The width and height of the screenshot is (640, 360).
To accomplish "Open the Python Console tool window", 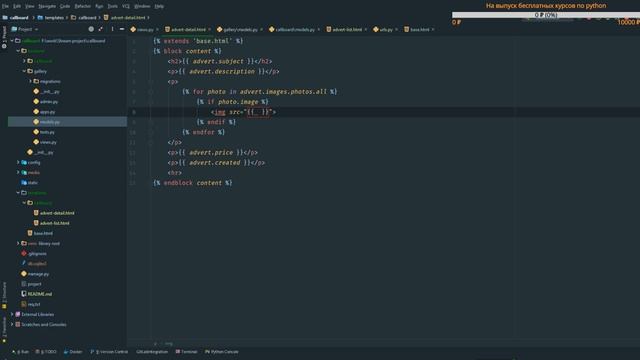I will [x=222, y=352].
